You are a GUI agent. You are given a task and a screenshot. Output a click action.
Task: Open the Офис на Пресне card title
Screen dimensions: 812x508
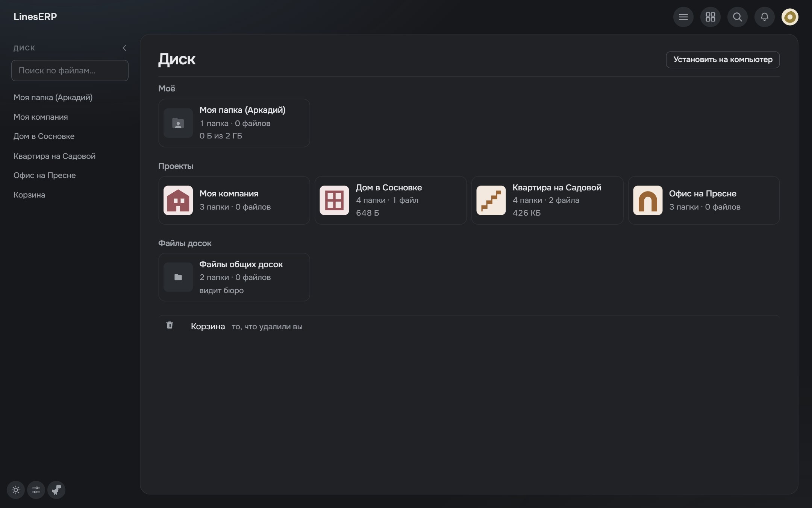tap(703, 194)
